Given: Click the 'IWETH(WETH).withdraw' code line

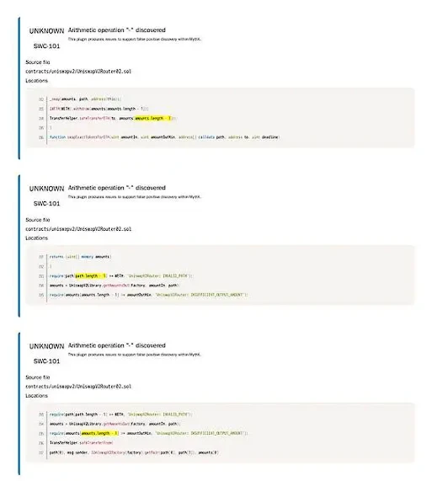Looking at the screenshot, I should click(x=99, y=109).
